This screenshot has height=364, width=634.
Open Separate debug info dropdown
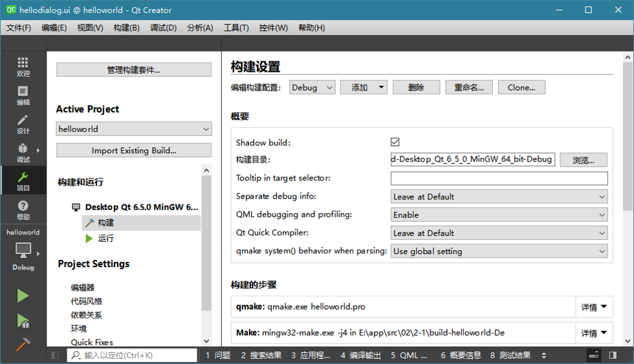pos(499,197)
